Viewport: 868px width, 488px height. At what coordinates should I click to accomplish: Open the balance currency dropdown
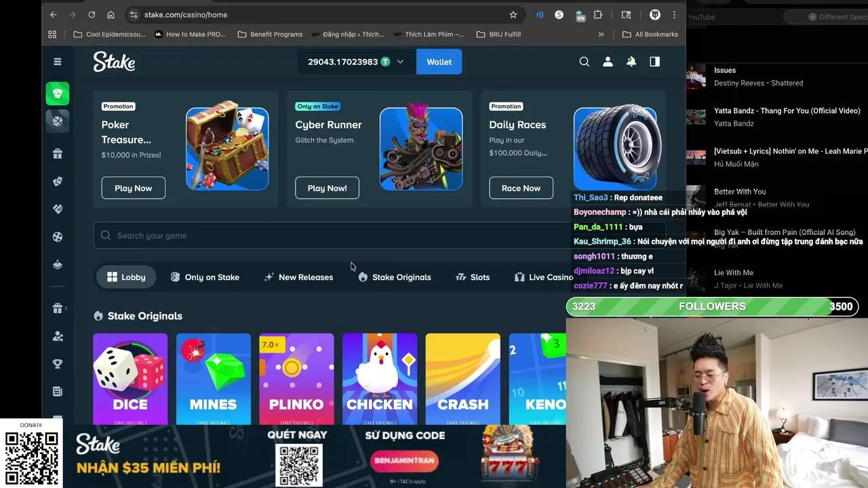pyautogui.click(x=400, y=61)
